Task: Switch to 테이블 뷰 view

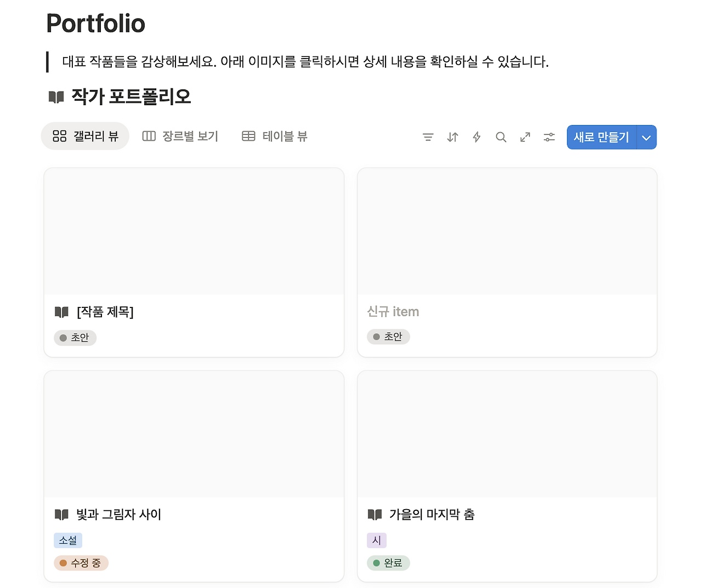Action: (x=274, y=135)
